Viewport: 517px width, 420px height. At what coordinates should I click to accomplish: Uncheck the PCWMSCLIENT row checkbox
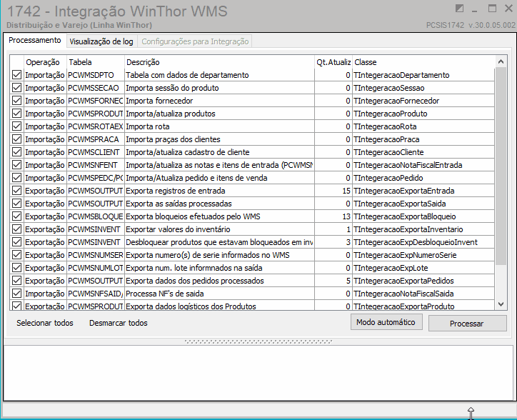pyautogui.click(x=17, y=152)
